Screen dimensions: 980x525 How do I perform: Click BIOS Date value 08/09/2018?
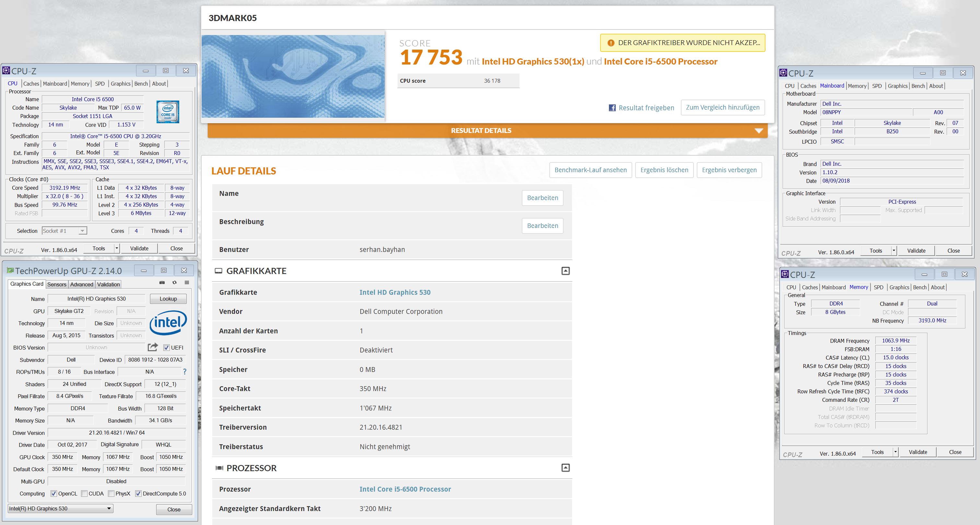point(892,181)
